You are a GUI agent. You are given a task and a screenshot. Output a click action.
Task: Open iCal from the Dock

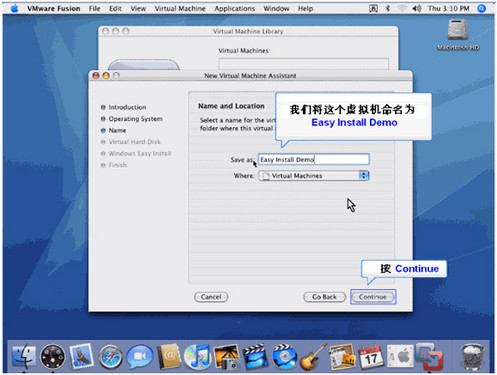pos(371,357)
